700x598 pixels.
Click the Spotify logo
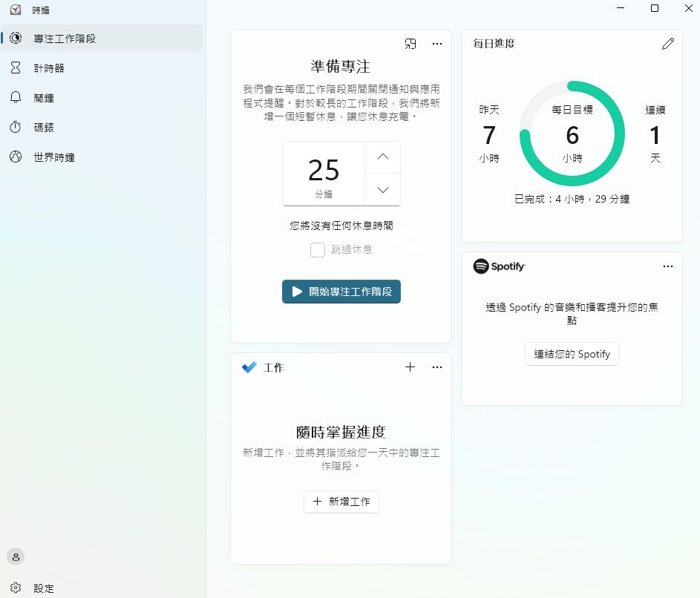click(499, 266)
